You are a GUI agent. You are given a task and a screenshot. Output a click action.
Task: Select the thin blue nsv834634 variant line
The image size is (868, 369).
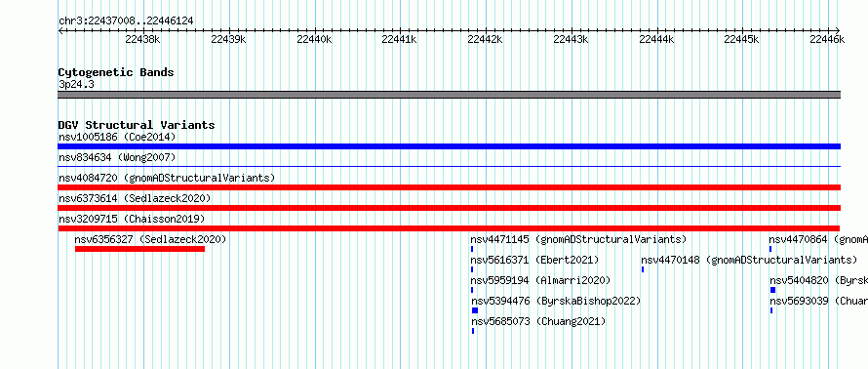point(449,166)
